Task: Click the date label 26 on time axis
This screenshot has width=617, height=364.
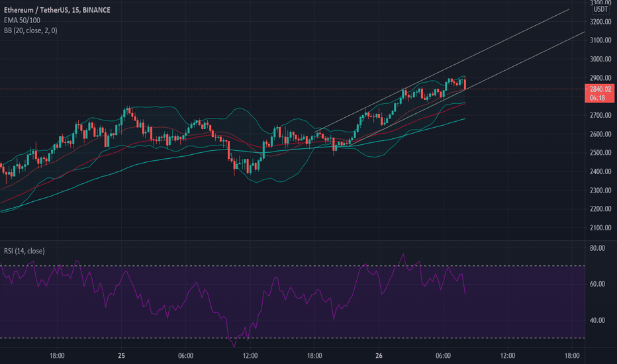Action: [379, 356]
